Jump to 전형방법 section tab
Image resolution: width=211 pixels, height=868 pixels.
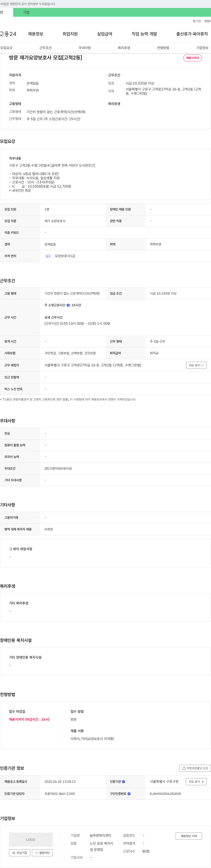click(163, 48)
